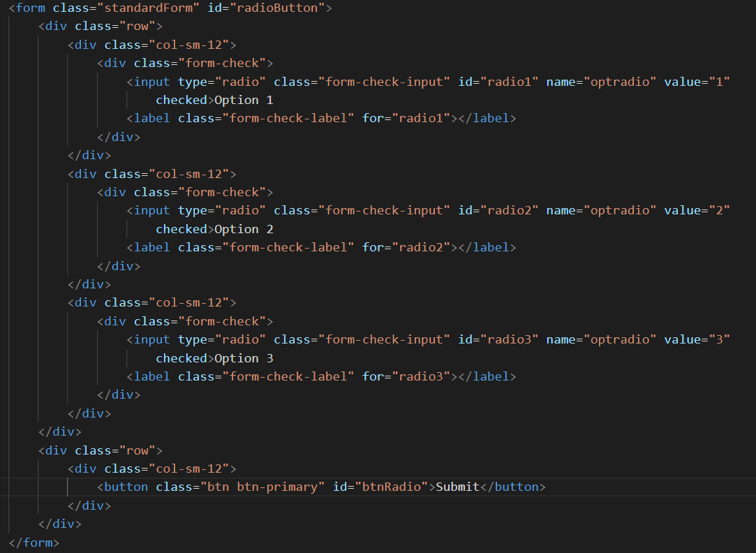Click the "Option 1" text

244,100
